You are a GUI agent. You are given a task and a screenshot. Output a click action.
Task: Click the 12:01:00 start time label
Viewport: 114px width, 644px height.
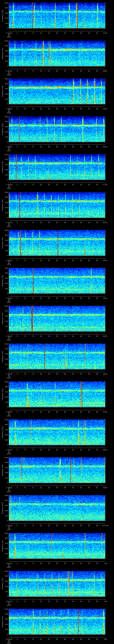pos(9,601)
